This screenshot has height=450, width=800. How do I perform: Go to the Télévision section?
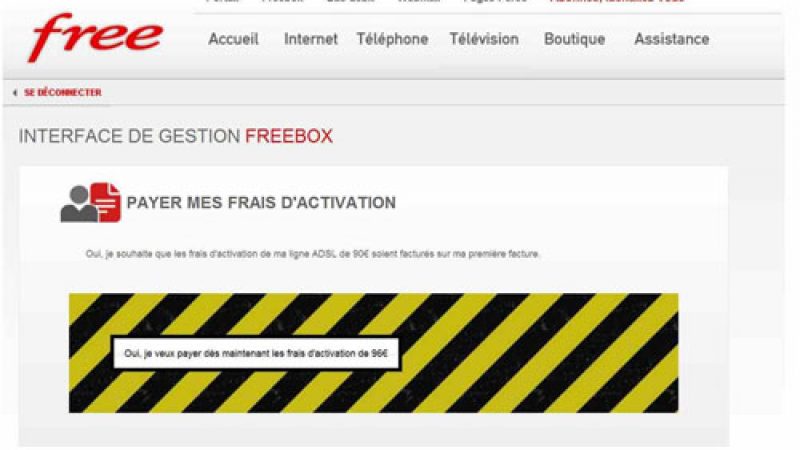(x=484, y=39)
